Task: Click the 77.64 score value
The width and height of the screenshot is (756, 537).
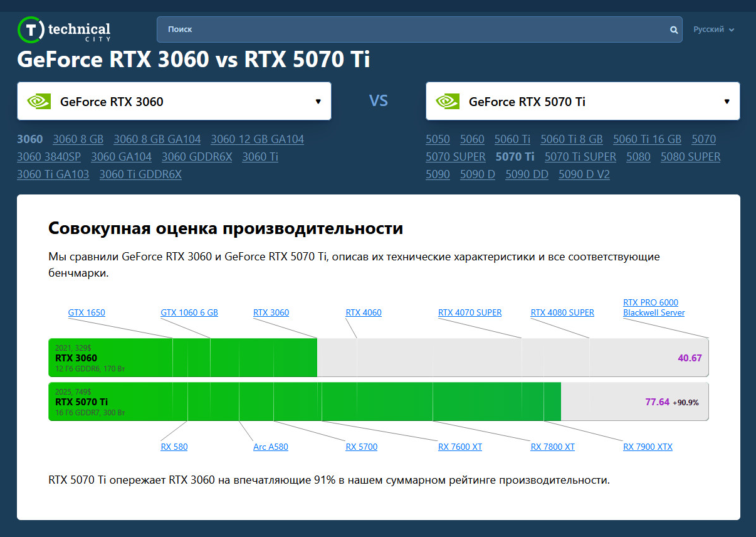Action: pos(658,402)
